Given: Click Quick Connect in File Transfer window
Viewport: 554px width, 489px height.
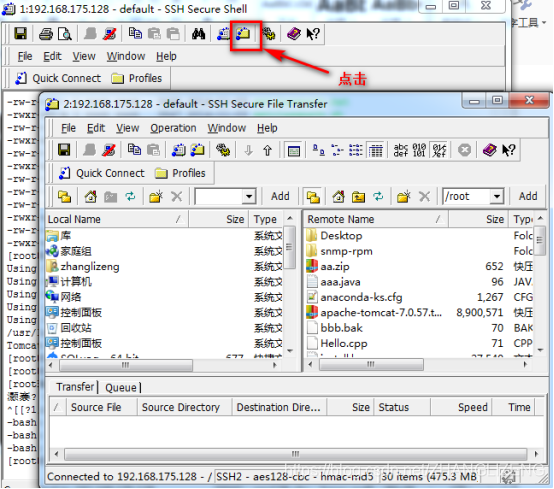Looking at the screenshot, I should 102,173.
